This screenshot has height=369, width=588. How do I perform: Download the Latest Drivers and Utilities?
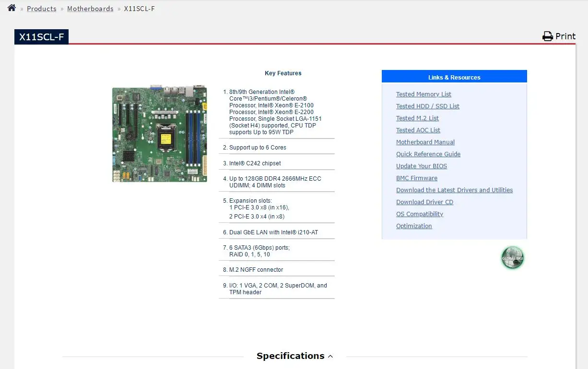454,190
